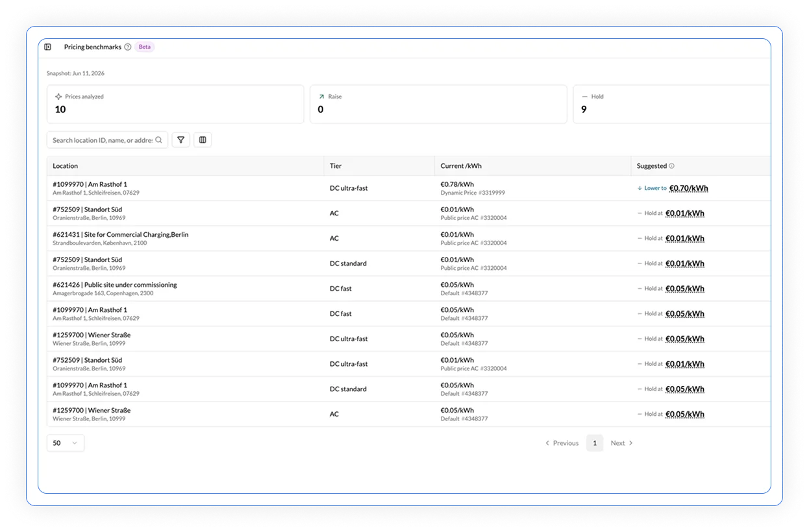Viewport: 809px width, 532px height.
Task: Collapse the sidebar panel icon
Action: [x=48, y=47]
